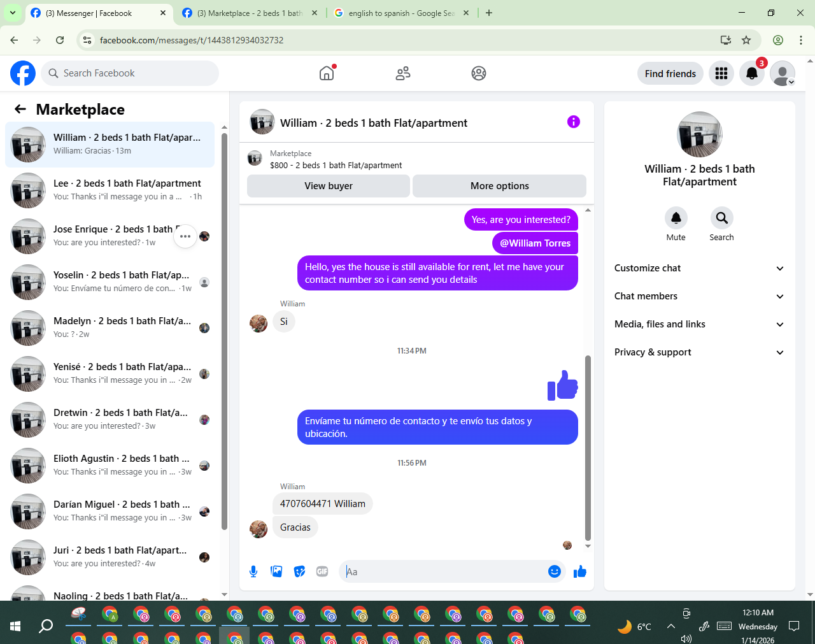Open the Windows Start menu
The width and height of the screenshot is (815, 644).
(15, 626)
